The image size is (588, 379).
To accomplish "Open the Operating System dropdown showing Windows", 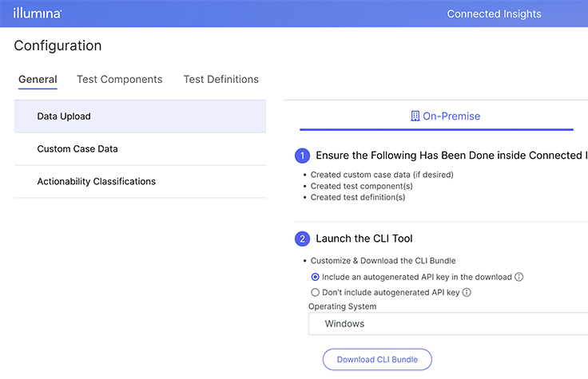I will (x=447, y=324).
